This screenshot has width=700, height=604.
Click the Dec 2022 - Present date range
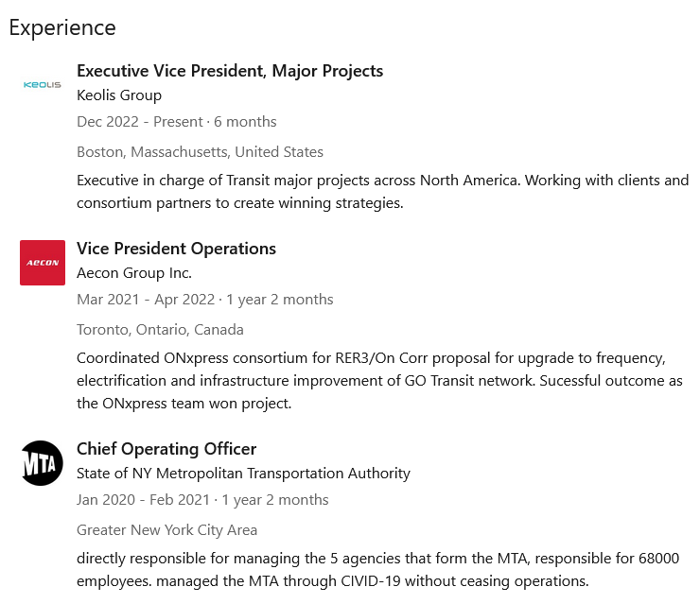click(x=140, y=122)
